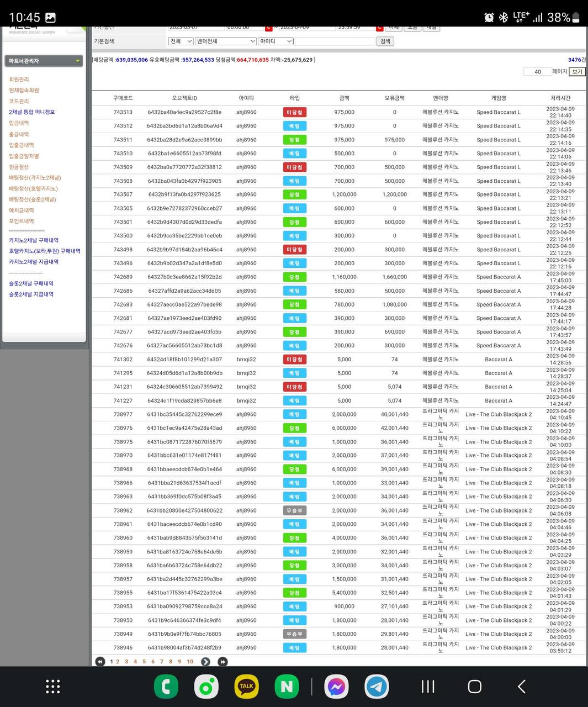Viewport: 588px width, 707px height.
Task: Open 회원관리 in the sidebar
Action: [x=19, y=80]
